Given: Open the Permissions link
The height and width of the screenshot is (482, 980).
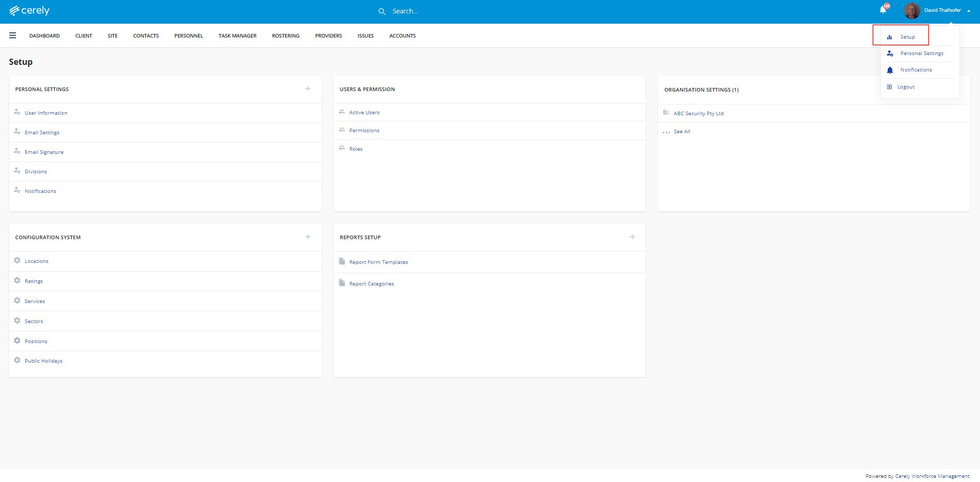Looking at the screenshot, I should (x=364, y=131).
